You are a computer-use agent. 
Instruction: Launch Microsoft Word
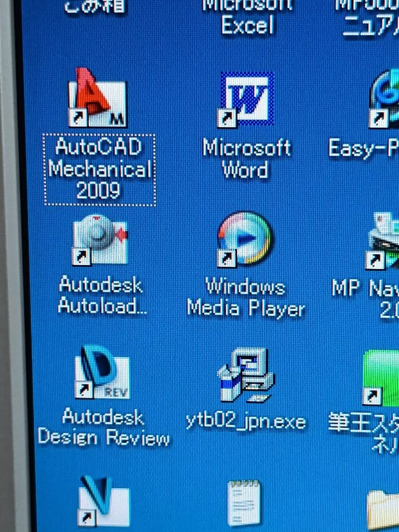pos(246,99)
